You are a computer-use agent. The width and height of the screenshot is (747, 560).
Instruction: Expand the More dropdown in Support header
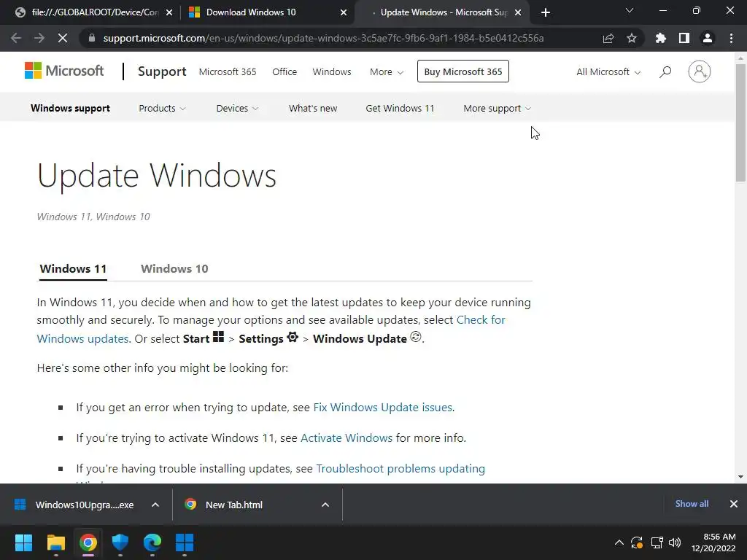[x=387, y=72]
